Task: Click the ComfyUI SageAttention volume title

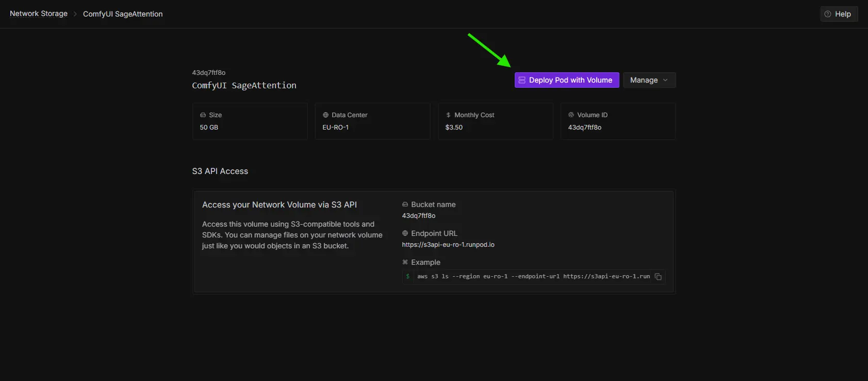Action: [244, 85]
